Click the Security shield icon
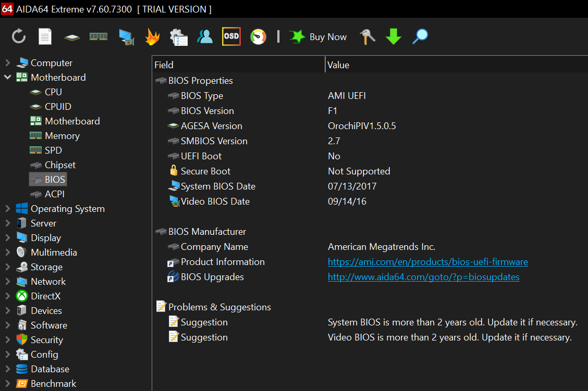The width and height of the screenshot is (588, 391). tap(22, 339)
